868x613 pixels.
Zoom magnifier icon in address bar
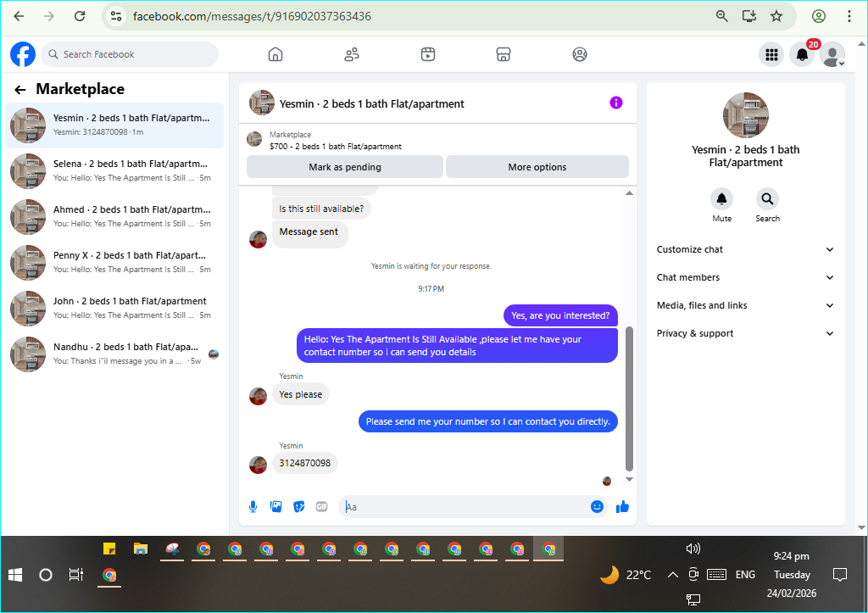[722, 16]
